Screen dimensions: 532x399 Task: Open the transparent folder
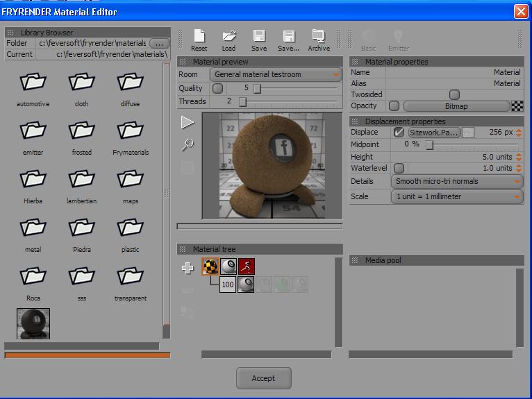pyautogui.click(x=131, y=283)
